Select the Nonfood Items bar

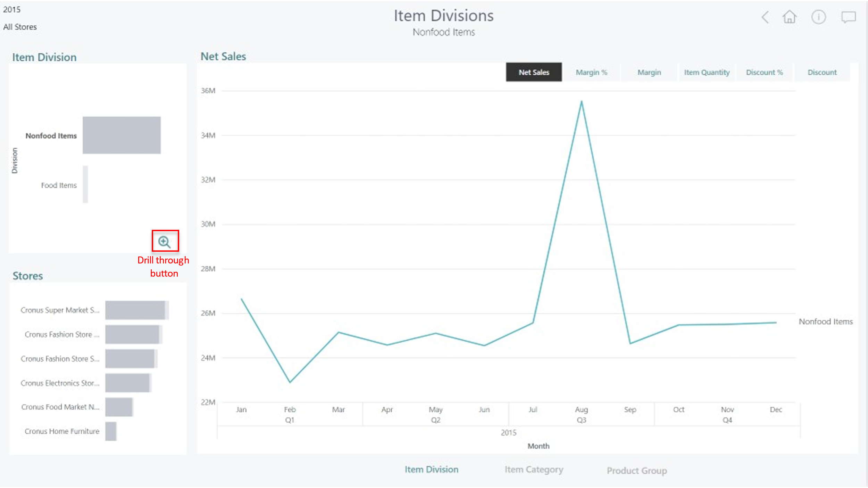122,135
